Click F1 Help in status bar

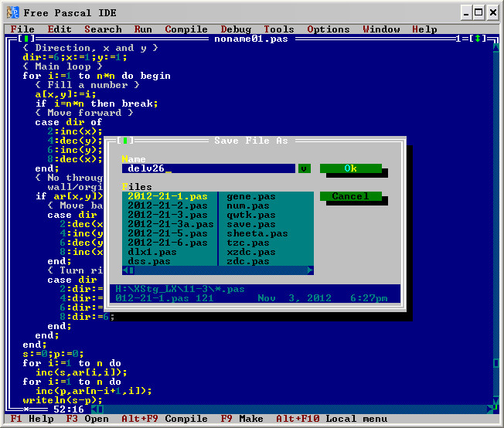point(32,419)
